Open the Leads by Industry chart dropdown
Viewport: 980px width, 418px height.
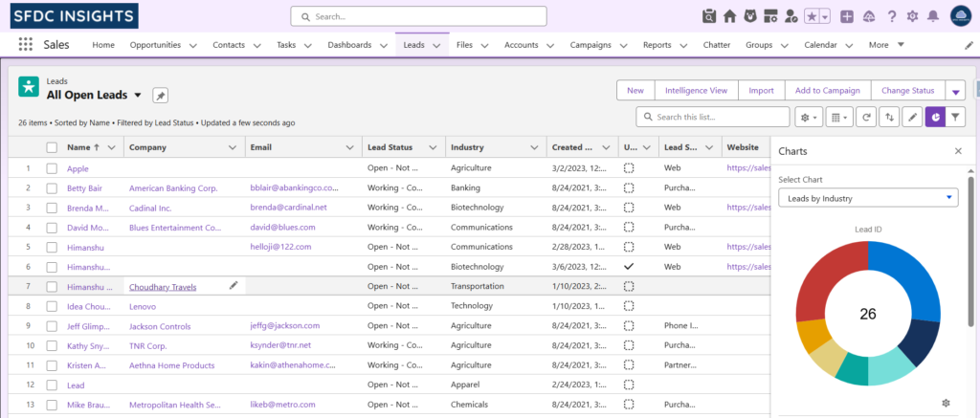868,198
